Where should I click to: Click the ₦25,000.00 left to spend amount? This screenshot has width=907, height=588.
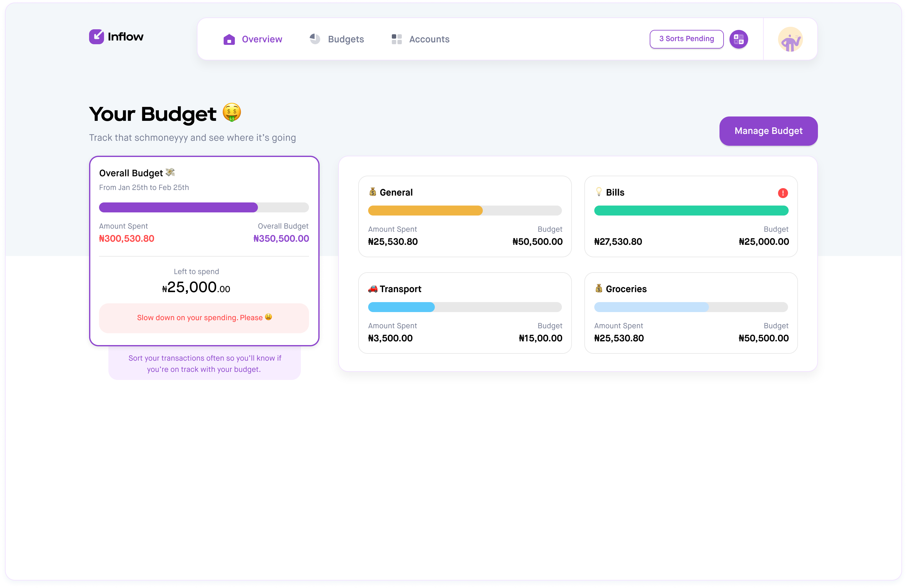(x=196, y=287)
